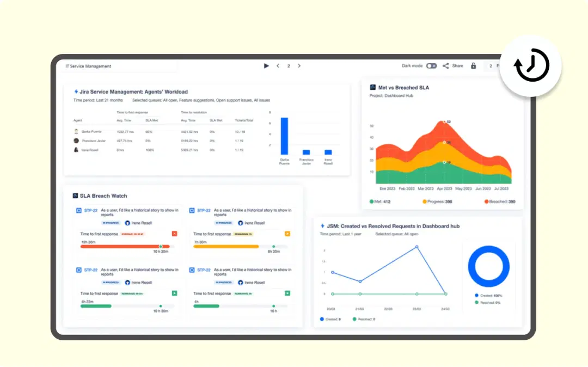Viewport: 588px width, 367px height.
Task: Click the play arrow in the top bar
Action: (x=266, y=65)
